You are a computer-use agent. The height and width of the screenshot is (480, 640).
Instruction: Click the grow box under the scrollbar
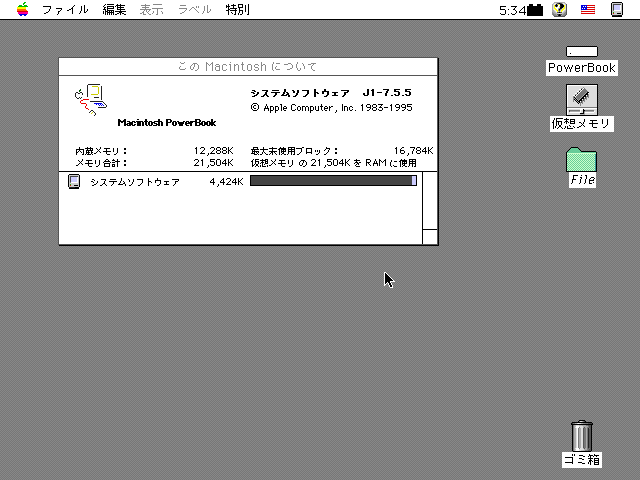click(430, 237)
